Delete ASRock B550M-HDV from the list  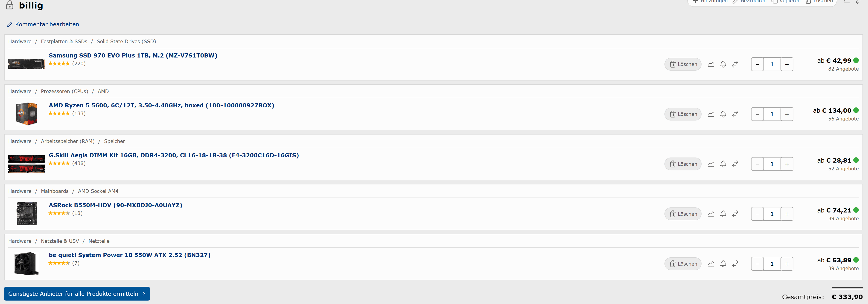[x=683, y=214]
